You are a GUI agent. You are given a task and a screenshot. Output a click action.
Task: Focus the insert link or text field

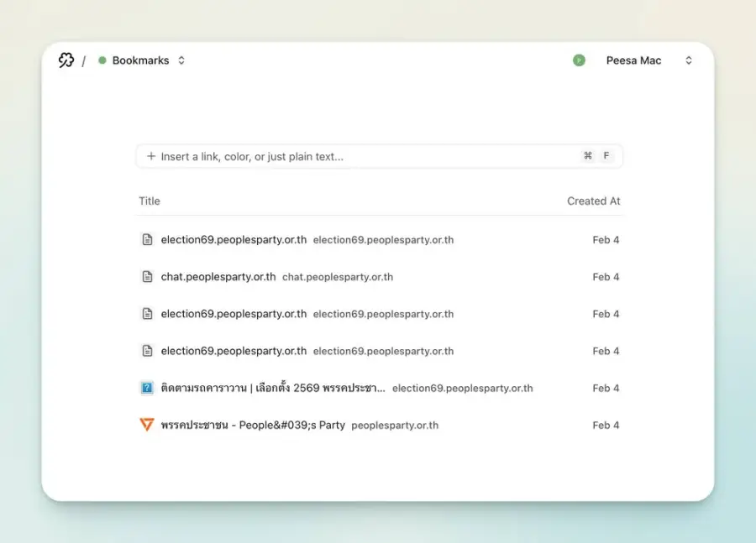click(x=380, y=156)
